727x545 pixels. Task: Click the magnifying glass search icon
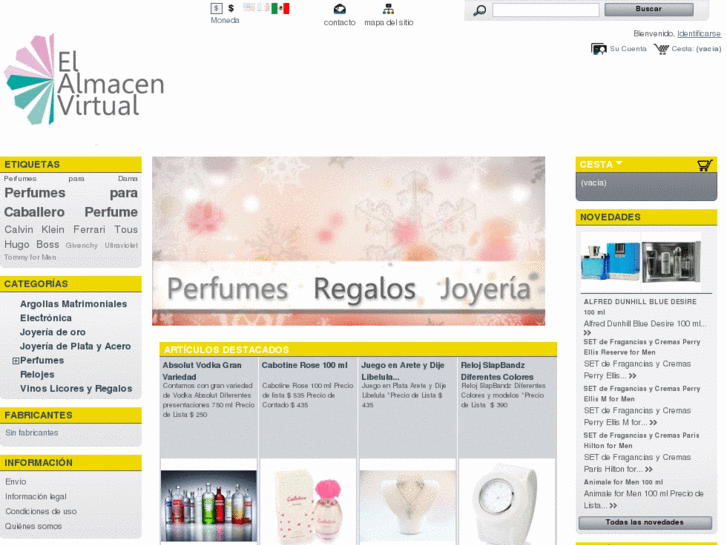479,10
